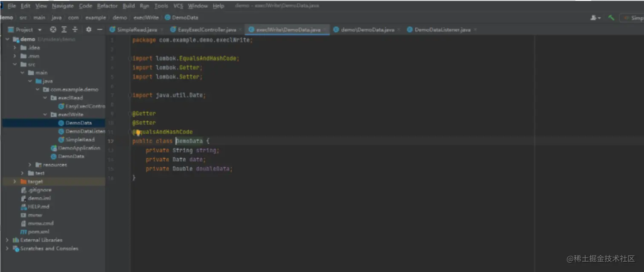The height and width of the screenshot is (272, 644).
Task: Expand the .idea folder
Action: pos(14,48)
